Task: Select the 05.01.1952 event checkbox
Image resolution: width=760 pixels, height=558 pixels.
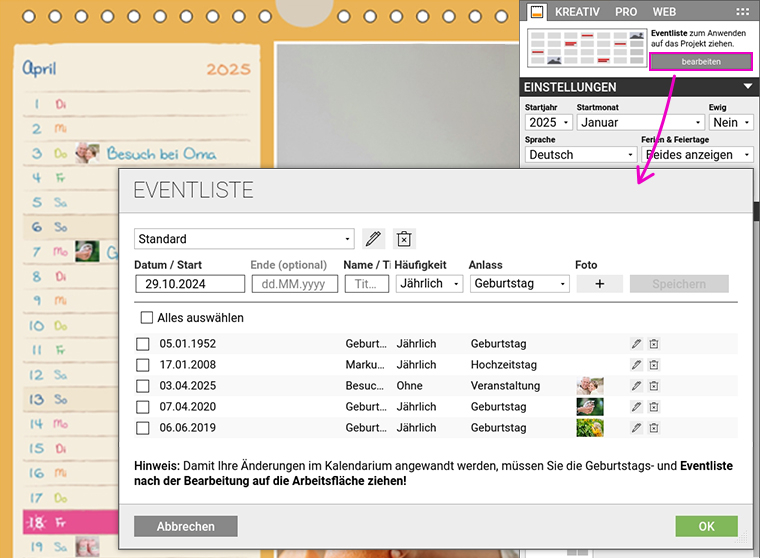Action: 143,344
